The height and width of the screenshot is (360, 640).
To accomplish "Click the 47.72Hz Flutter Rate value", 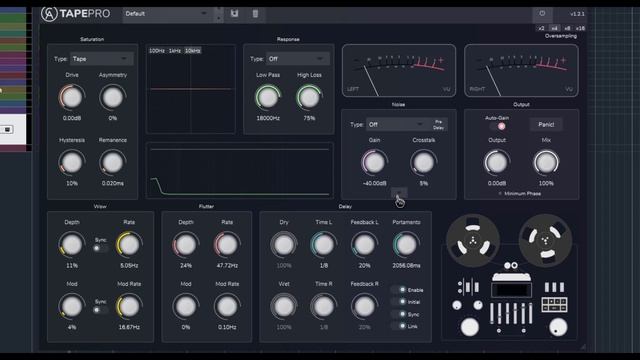I will pyautogui.click(x=227, y=266).
